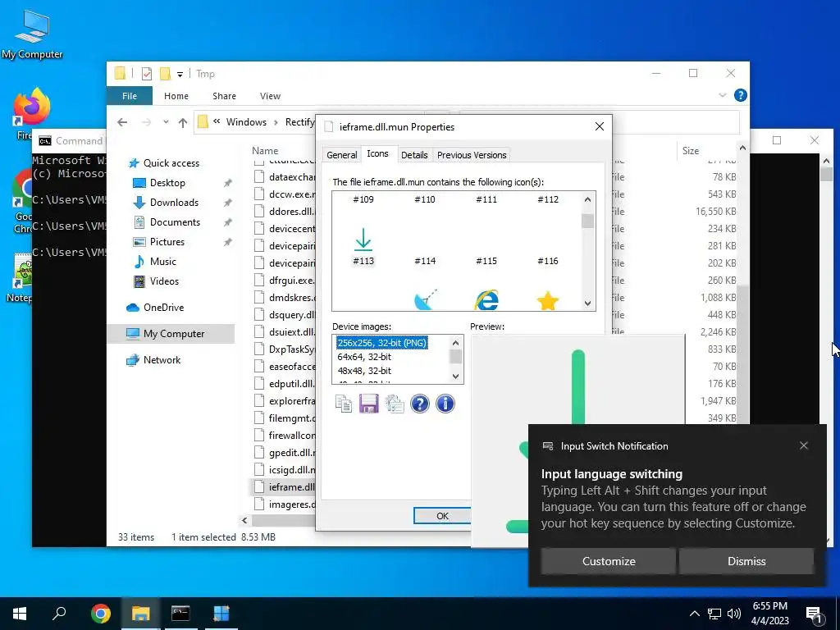The width and height of the screenshot is (840, 630).
Task: Open the volume speaker tray icon
Action: coord(734,614)
